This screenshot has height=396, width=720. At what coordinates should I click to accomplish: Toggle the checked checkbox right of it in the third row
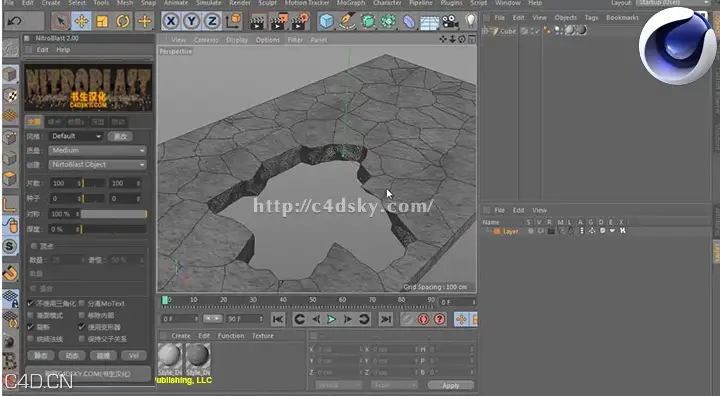coord(82,327)
